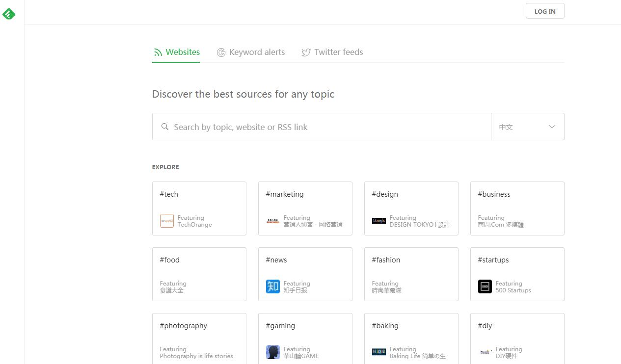Expand language list using chevron arrow
The image size is (621, 364).
point(552,127)
